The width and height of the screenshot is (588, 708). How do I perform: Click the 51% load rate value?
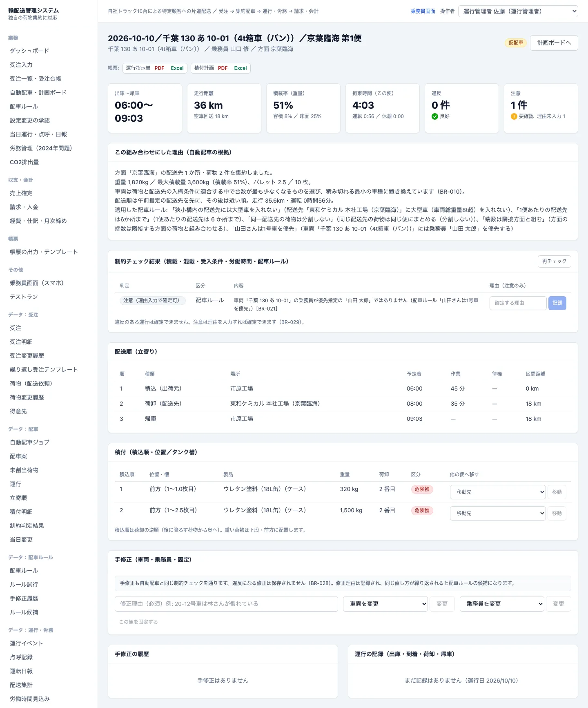[x=283, y=105]
